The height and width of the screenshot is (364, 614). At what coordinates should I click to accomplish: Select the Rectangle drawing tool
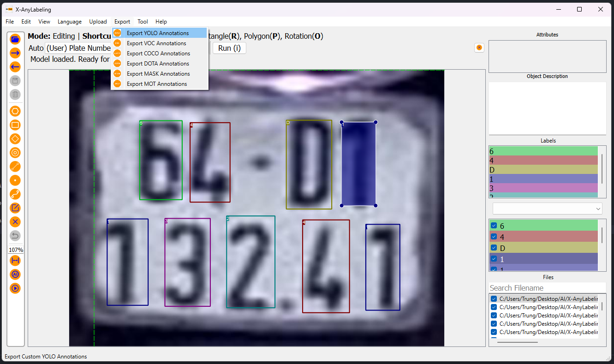point(15,125)
